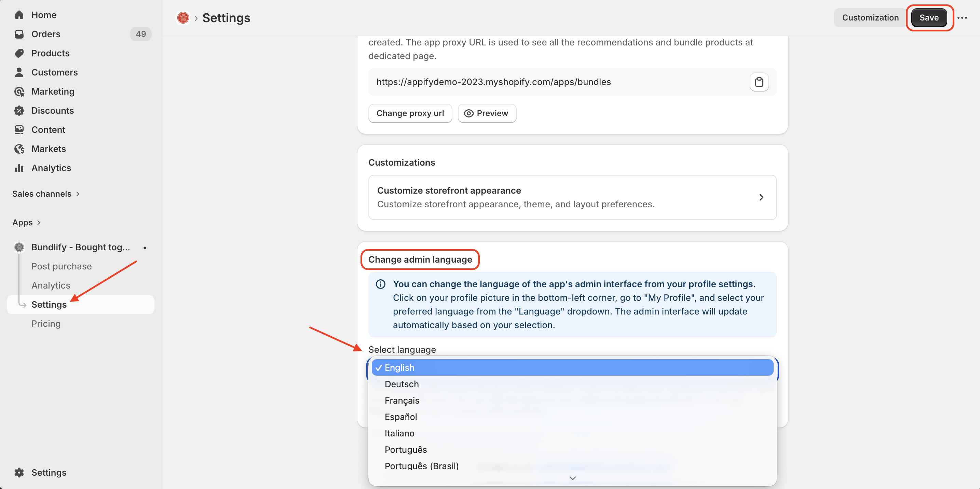Select Deutsch from language list
Screen dimensions: 980x489
[401, 384]
